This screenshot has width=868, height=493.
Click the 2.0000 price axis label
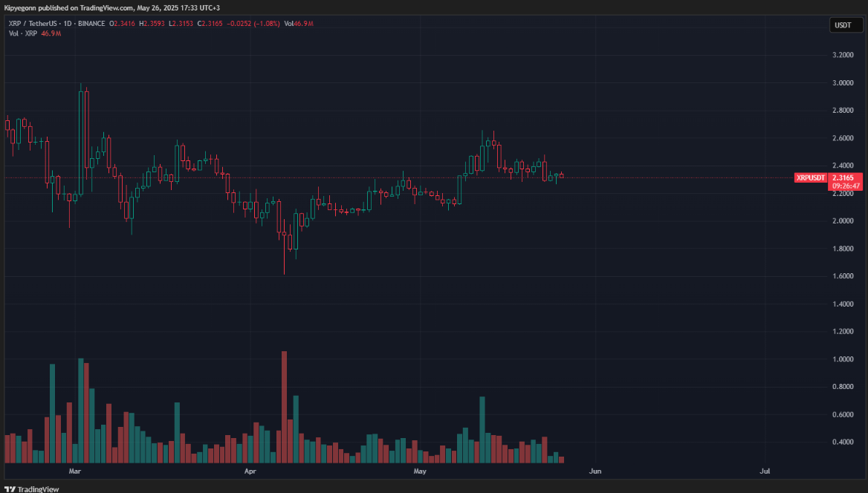843,221
